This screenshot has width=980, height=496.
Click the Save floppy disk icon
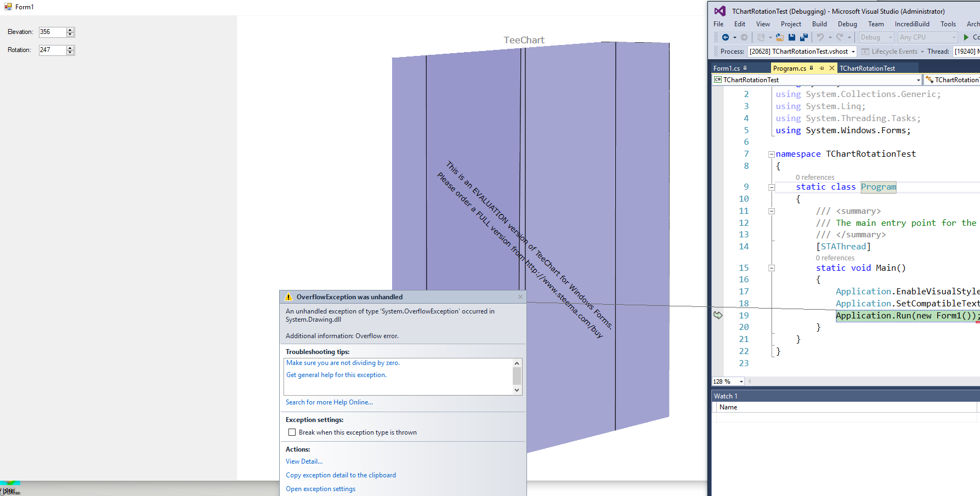pyautogui.click(x=792, y=37)
